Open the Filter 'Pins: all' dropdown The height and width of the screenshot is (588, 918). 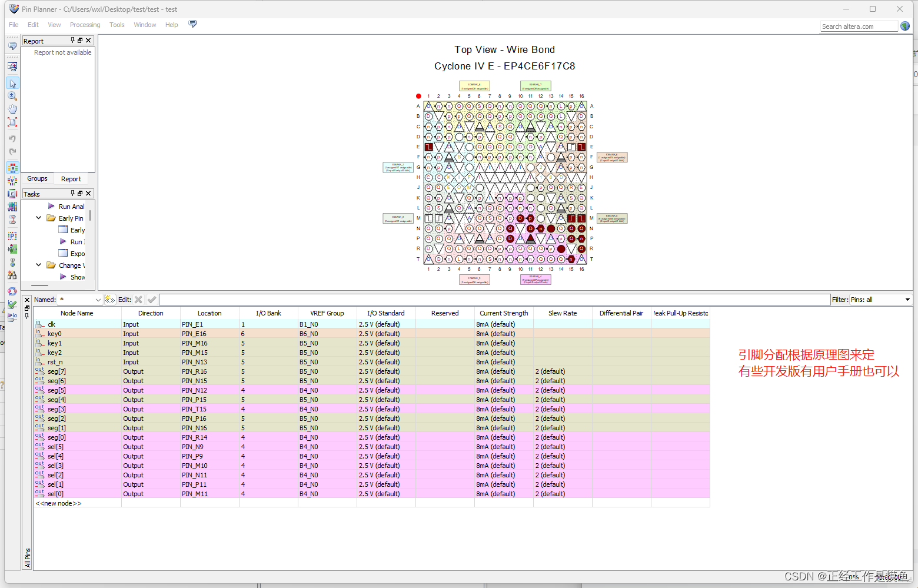pos(907,300)
